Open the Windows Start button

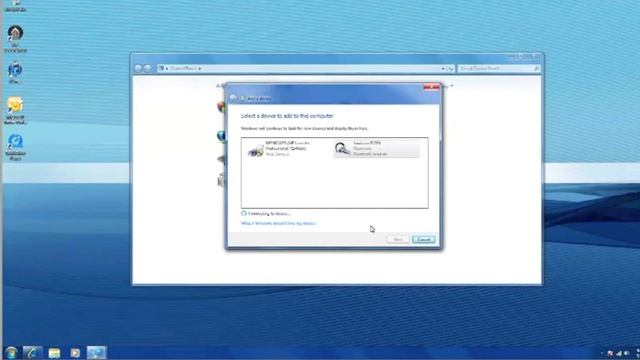(x=11, y=353)
